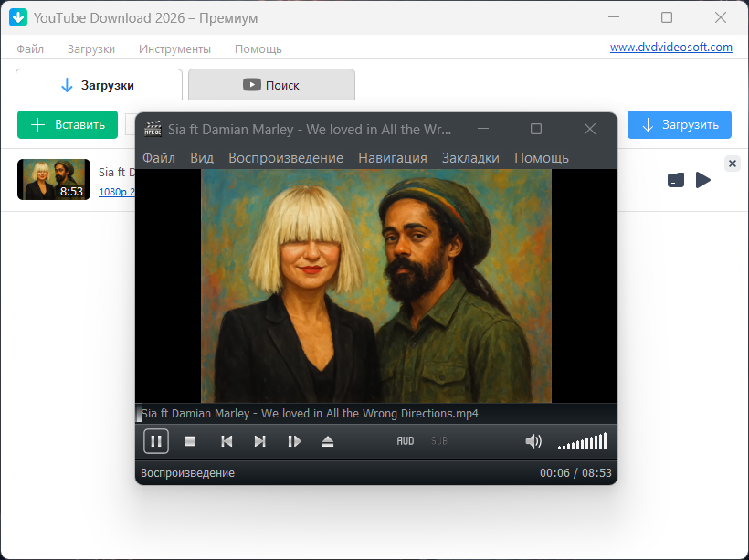
Task: Skip to next track in player
Action: pyautogui.click(x=259, y=441)
